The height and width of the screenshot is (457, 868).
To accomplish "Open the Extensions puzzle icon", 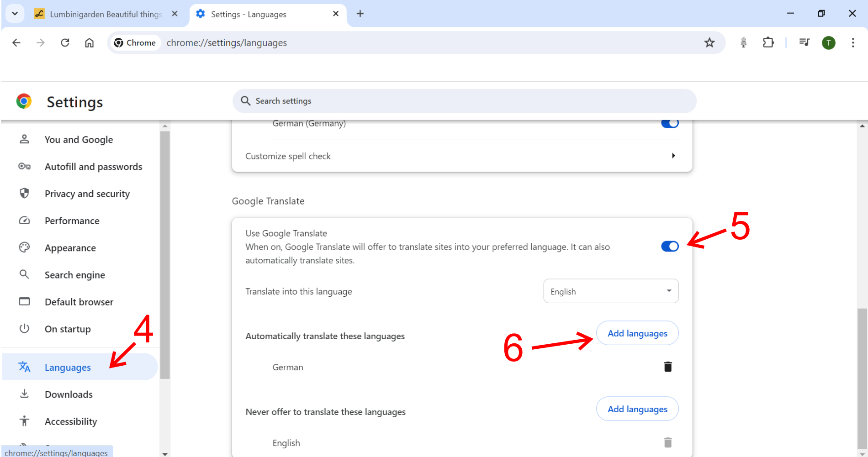I will [768, 43].
